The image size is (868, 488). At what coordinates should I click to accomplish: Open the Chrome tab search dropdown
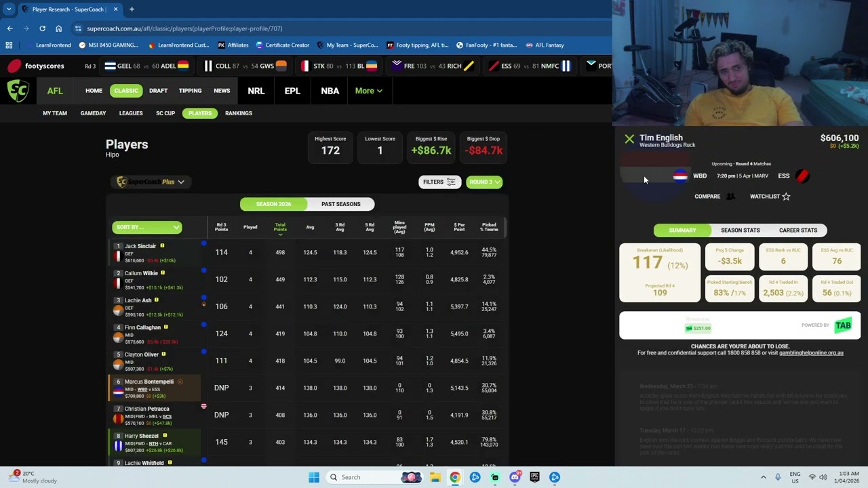9,9
